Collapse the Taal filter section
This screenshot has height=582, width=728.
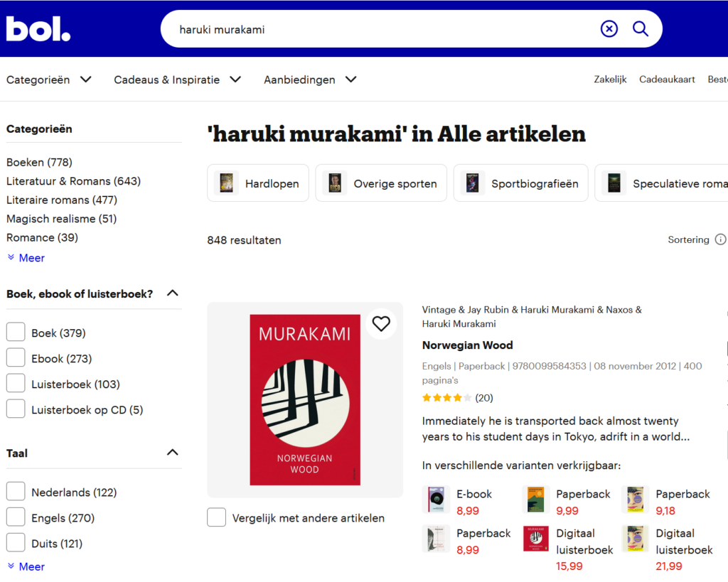click(x=172, y=453)
